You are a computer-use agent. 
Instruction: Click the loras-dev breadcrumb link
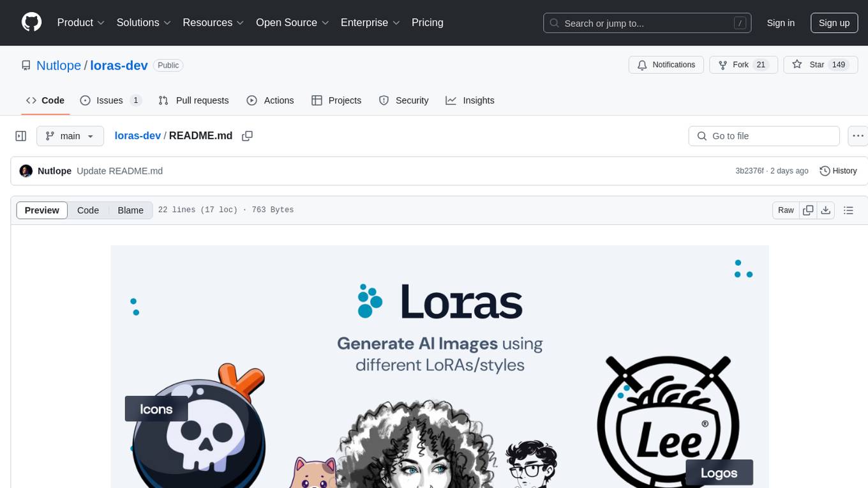point(138,136)
